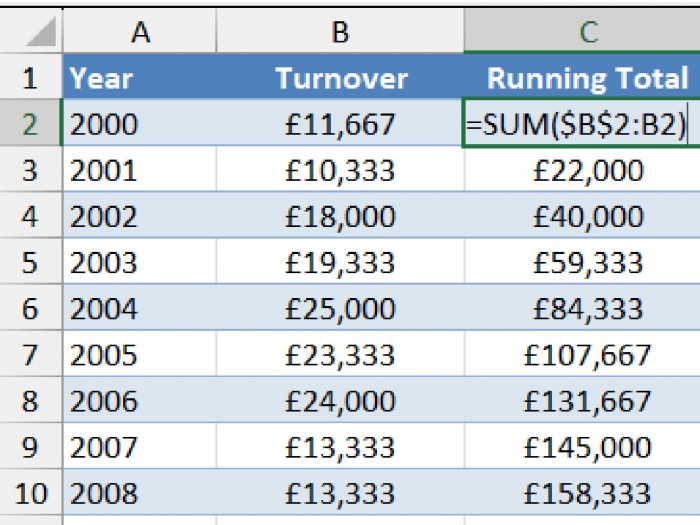Select the cell with year 2000
The image size is (700, 525).
(x=140, y=124)
